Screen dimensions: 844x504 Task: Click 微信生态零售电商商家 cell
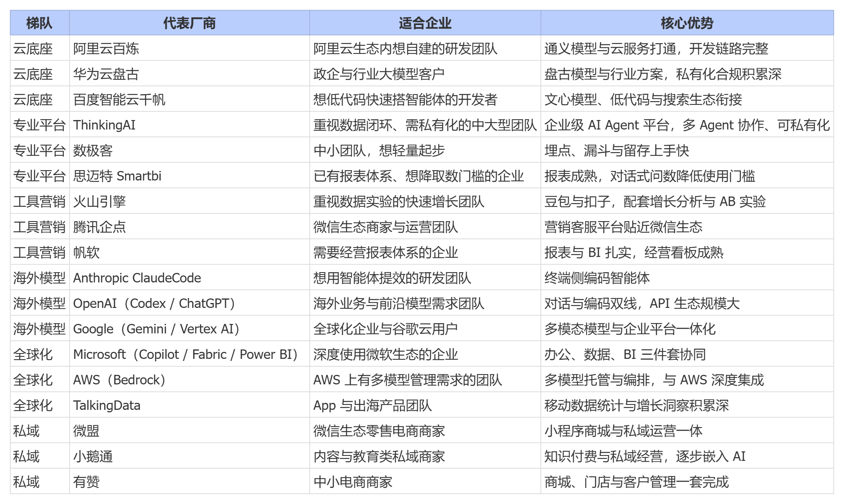tap(425, 430)
